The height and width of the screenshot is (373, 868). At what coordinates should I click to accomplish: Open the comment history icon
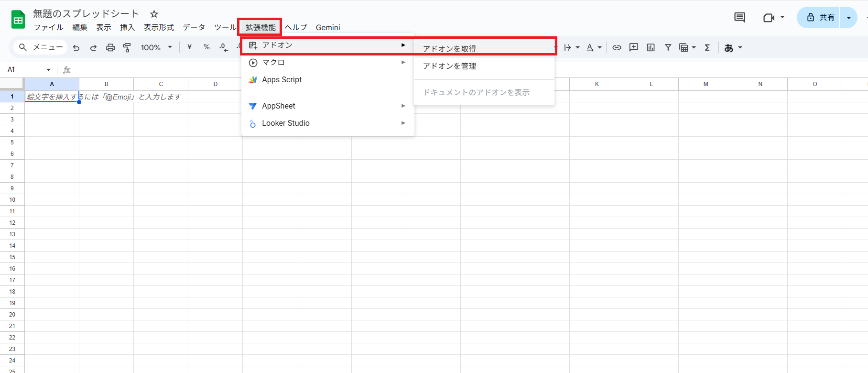739,18
